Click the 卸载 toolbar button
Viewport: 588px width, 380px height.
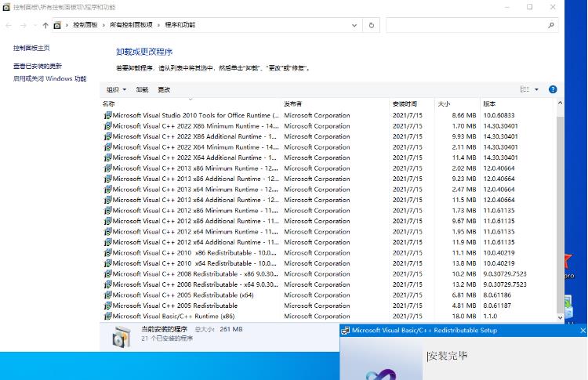142,89
